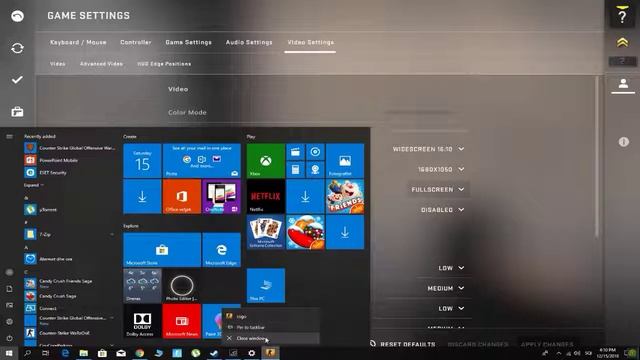Switch to Game Settings tab
Viewport: 640px width, 360px height.
pos(188,42)
